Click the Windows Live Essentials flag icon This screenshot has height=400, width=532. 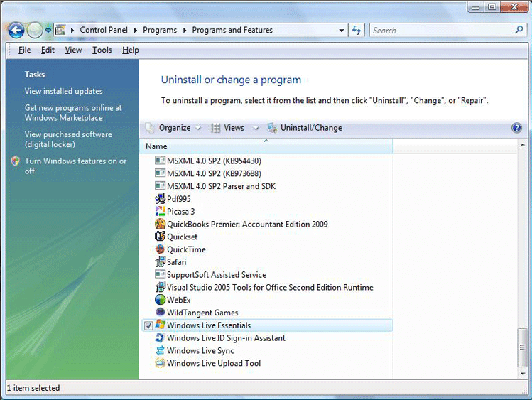(x=160, y=325)
